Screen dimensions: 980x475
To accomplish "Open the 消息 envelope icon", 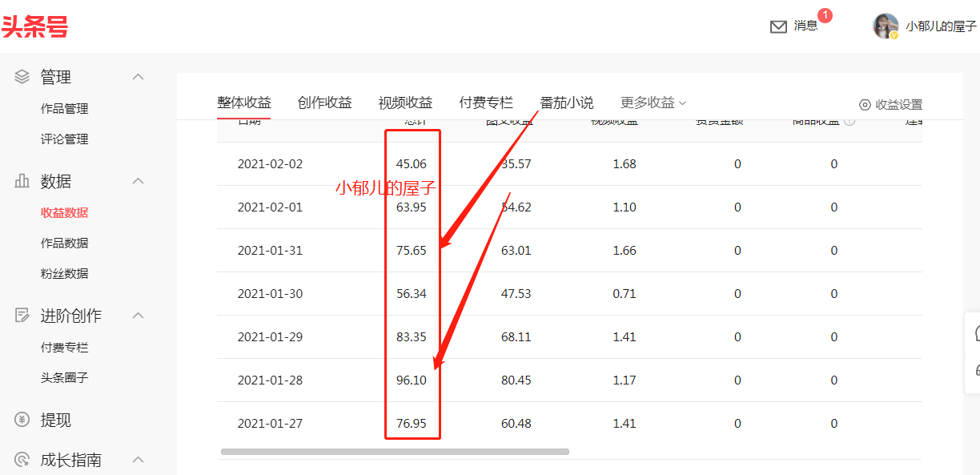I will (778, 26).
